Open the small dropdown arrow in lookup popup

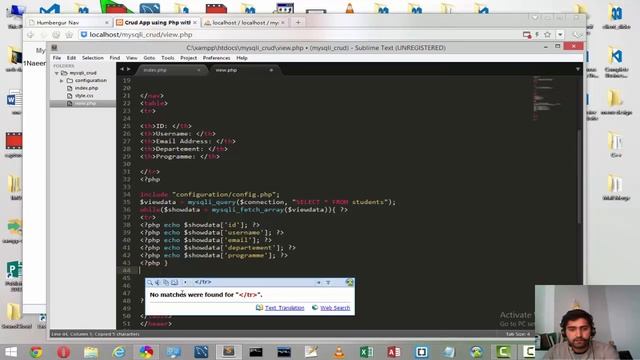pos(185,282)
